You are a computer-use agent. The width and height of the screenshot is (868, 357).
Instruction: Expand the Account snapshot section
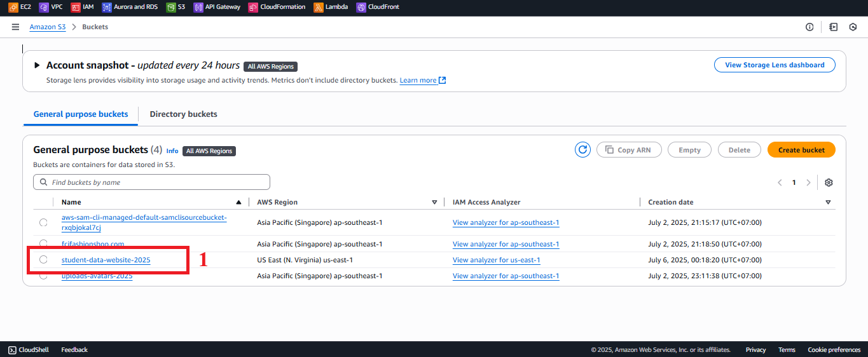coord(37,65)
